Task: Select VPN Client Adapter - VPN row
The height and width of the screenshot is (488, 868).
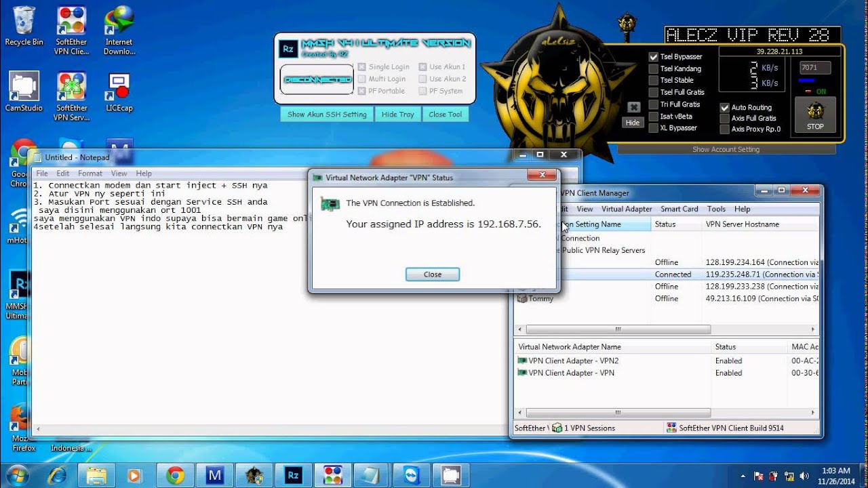Action: 566,373
